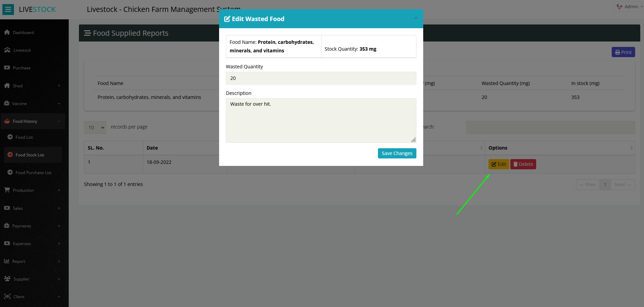Open Food Purchase List menu item
Screen dimensions: 644x307
(x=33, y=173)
